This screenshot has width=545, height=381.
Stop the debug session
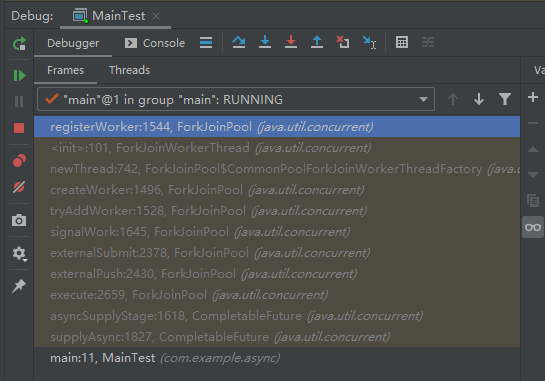(19, 128)
